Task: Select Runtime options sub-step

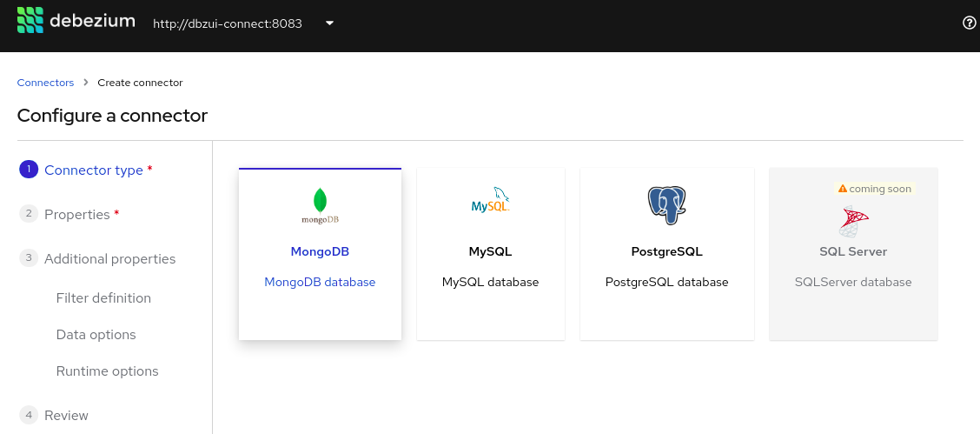Action: pyautogui.click(x=107, y=371)
